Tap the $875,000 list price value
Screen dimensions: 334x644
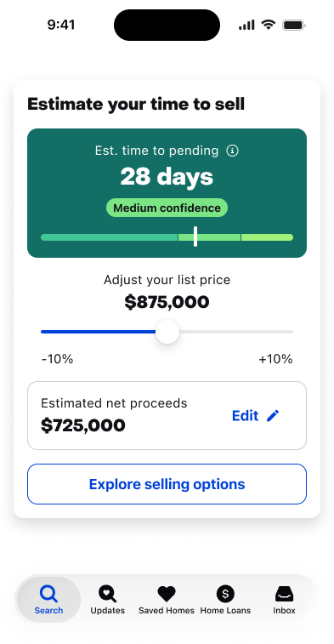(167, 302)
